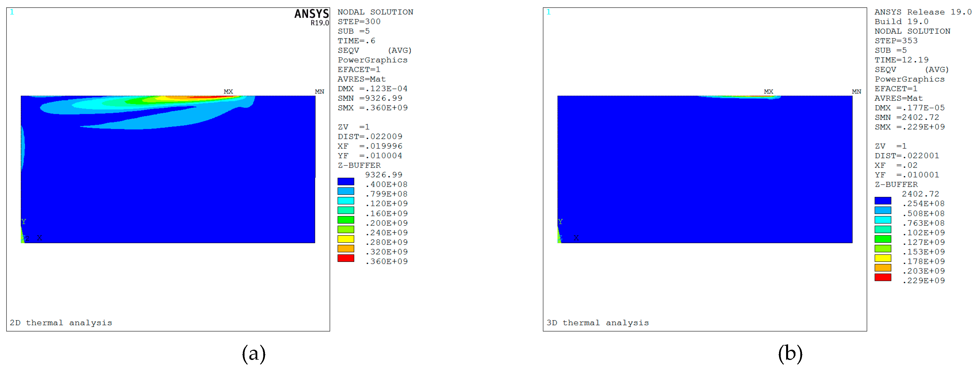Screen dimensions: 980x371
Task: Select the MX maximum stress marker on plot (a)
Action: pyautogui.click(x=229, y=91)
